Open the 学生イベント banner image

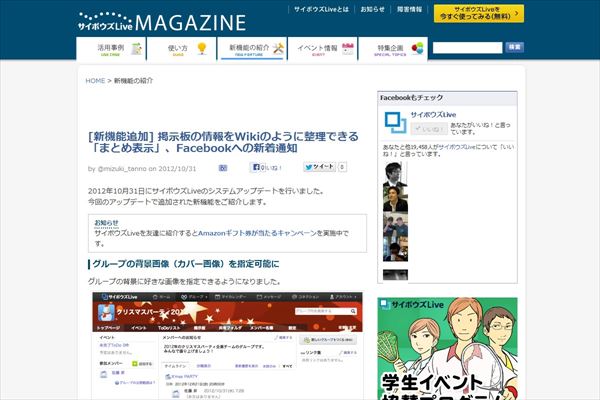click(x=447, y=349)
